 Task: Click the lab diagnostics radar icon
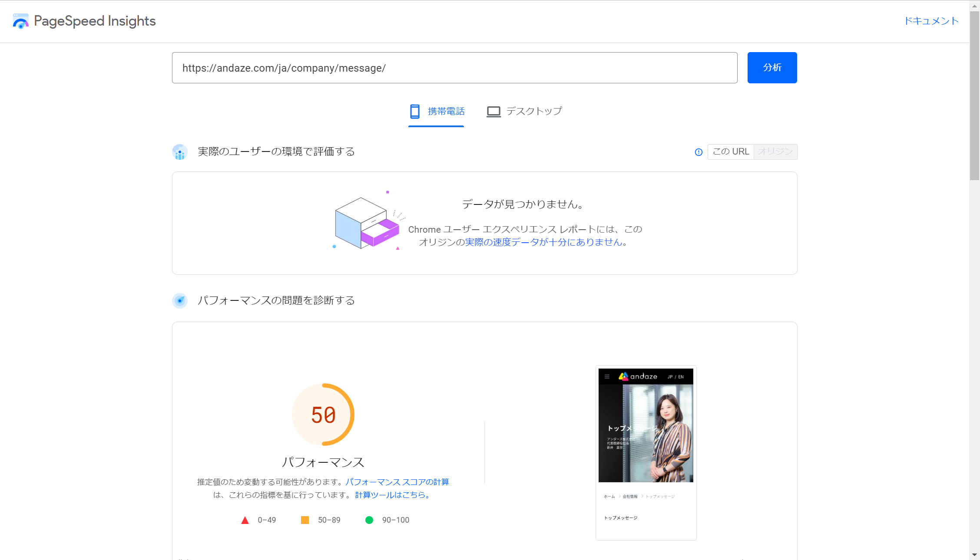(x=179, y=300)
